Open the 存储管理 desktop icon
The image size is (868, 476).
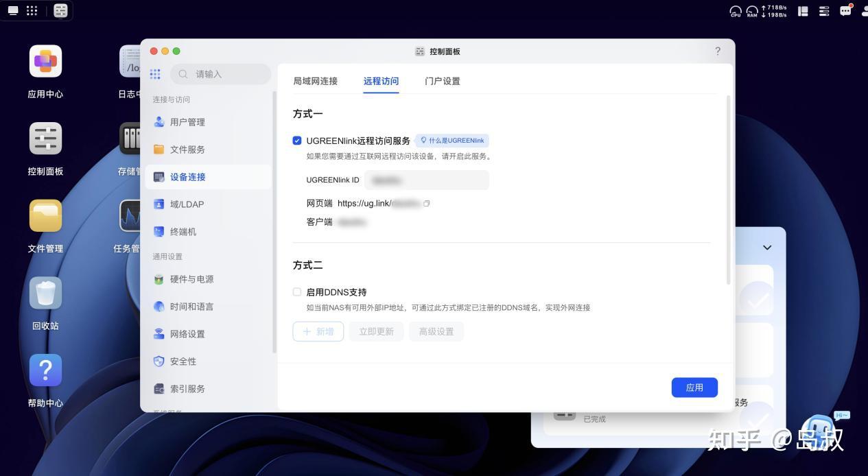click(x=130, y=149)
